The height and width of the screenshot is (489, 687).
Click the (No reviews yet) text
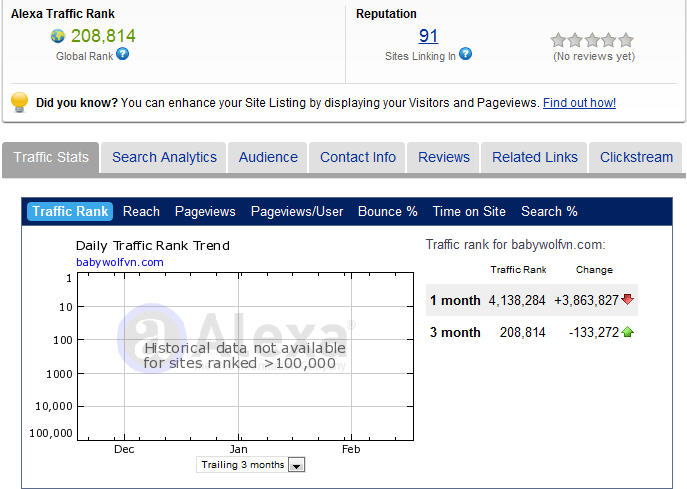click(x=594, y=56)
